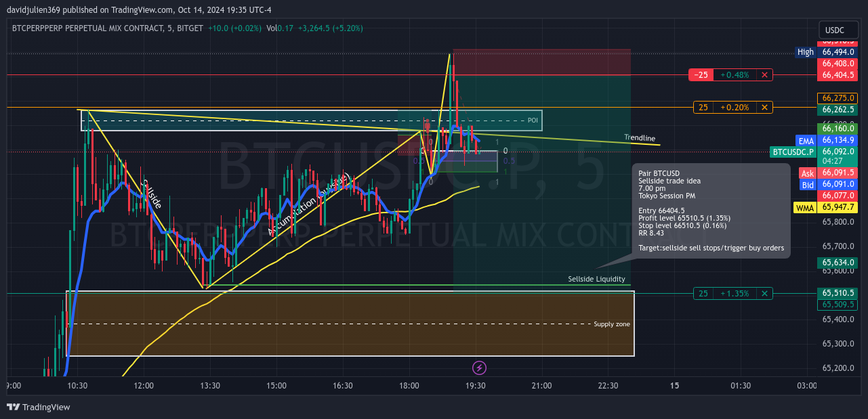Click the 66,275.0 orange price tag
This screenshot has width=868, height=419.
[838, 97]
